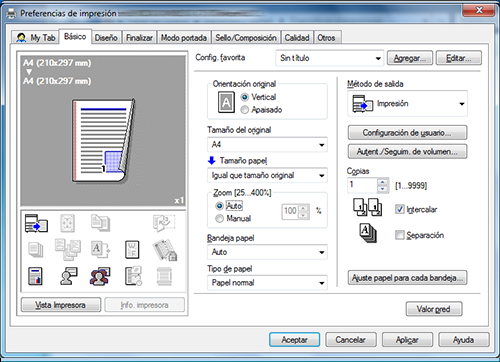Click the zoom percentage up arrow
The image size is (500, 362).
point(303,208)
